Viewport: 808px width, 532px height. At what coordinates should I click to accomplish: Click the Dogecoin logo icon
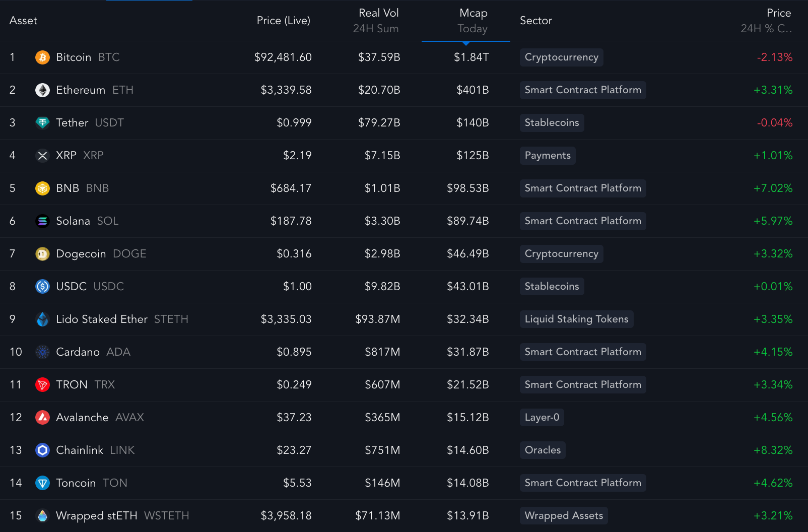point(42,254)
